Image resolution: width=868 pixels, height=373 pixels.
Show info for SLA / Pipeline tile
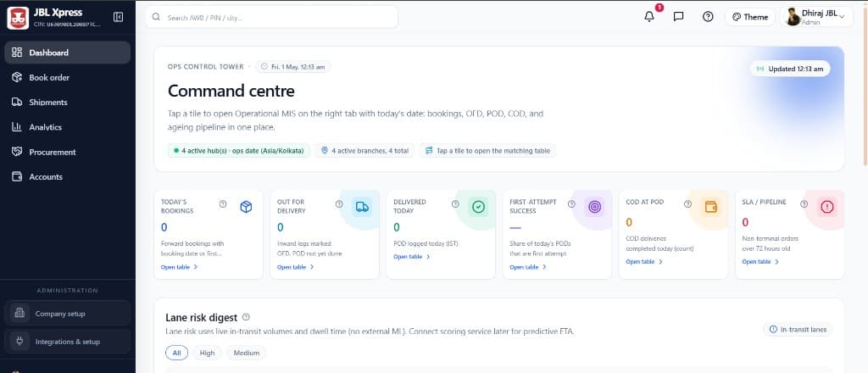[x=804, y=203]
